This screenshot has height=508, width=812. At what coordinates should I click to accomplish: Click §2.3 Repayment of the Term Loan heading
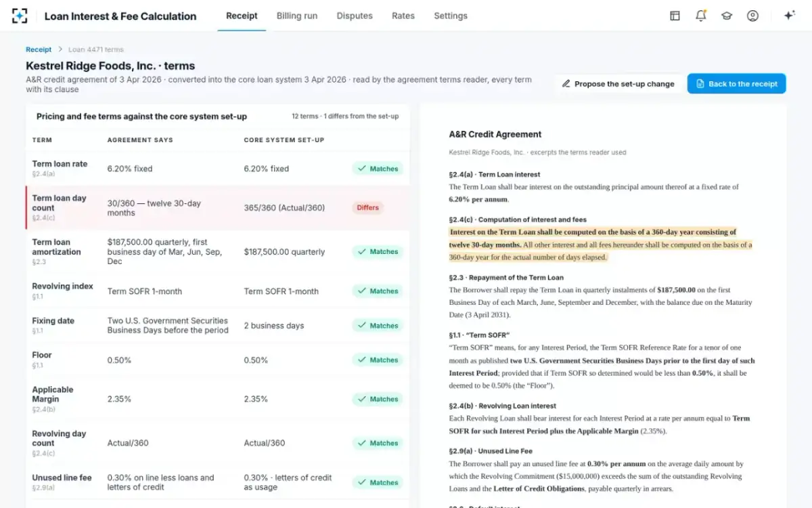point(506,278)
